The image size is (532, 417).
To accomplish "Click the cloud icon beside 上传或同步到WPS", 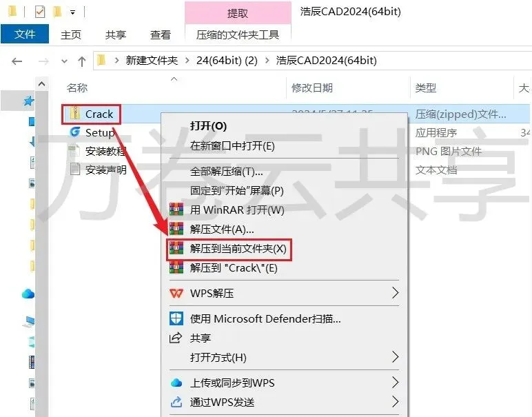I will click(176, 383).
